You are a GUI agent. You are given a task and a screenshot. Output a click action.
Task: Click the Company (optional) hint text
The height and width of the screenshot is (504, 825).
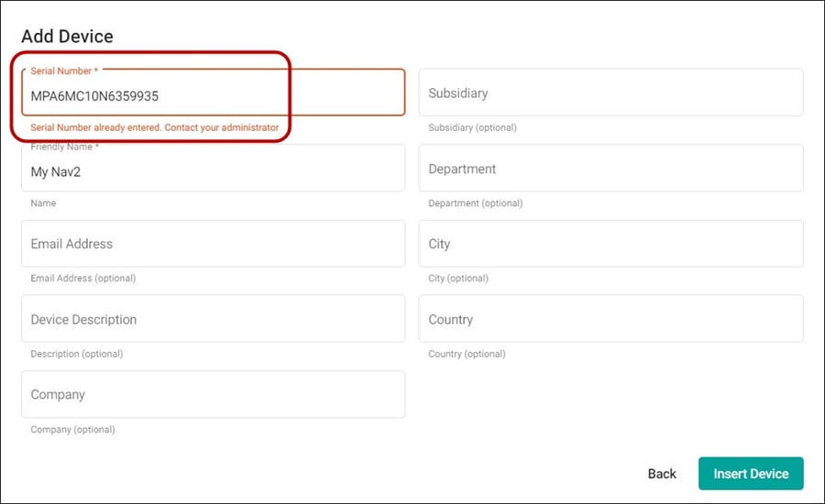pos(72,429)
